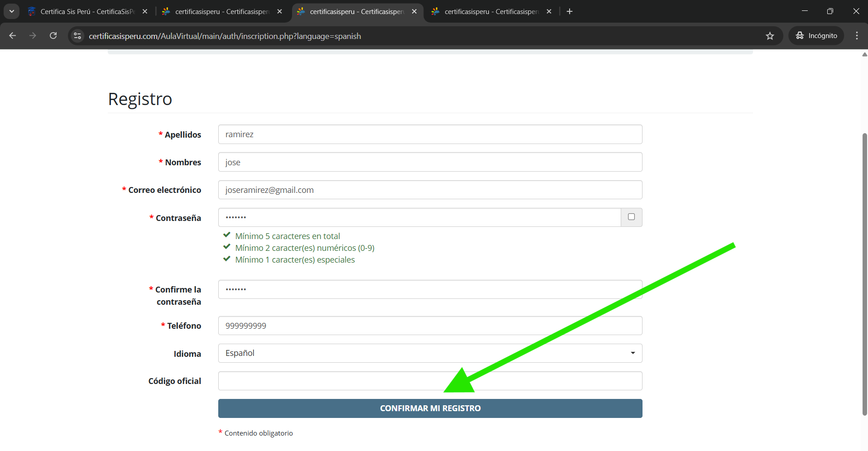The height and width of the screenshot is (451, 868).
Task: Click the Correo electrónico input field
Action: click(430, 190)
